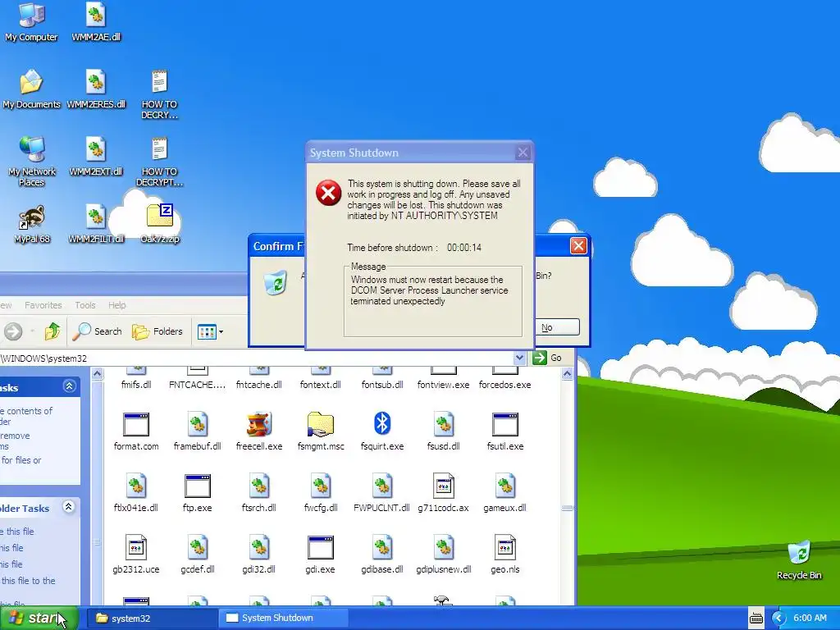Click the left pane scroll up arrow

click(98, 374)
